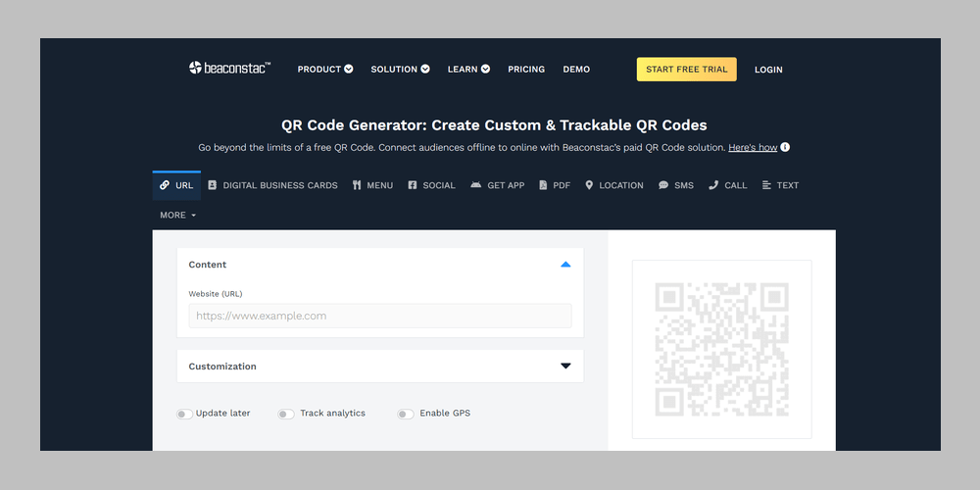Click the Beaconstac logo
This screenshot has width=980, height=490.
click(230, 69)
